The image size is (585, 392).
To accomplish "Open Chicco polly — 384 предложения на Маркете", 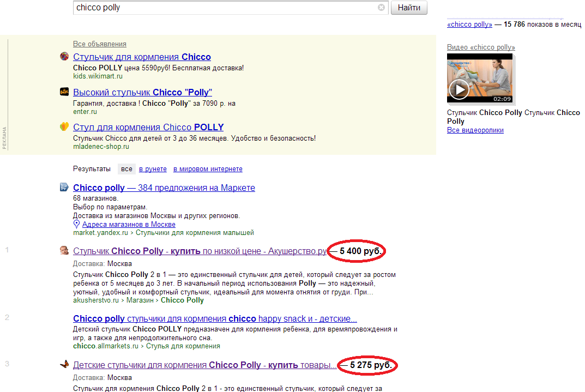I will pyautogui.click(x=164, y=188).
